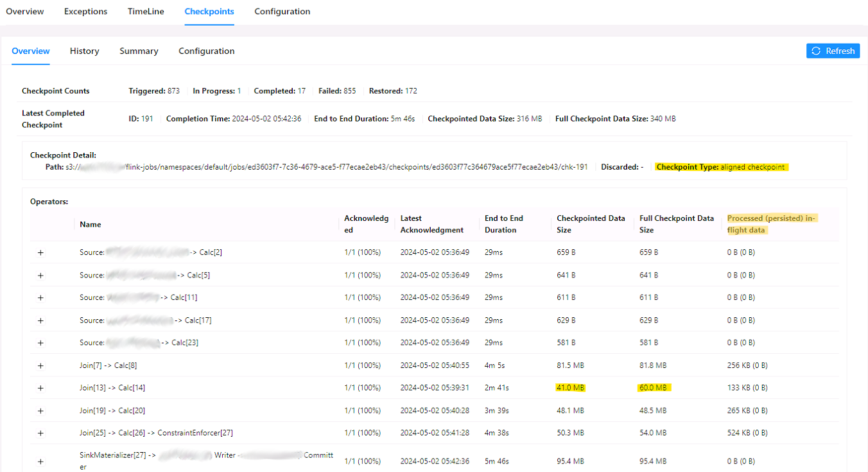Viewport: 868px width, 472px height.
Task: Click the 256 KB (0 B) in-flight cell
Action: 747,365
